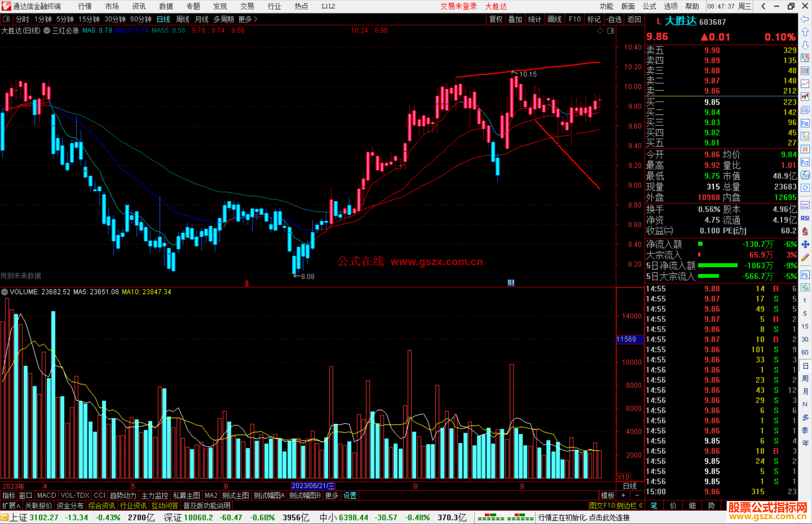Click the blue left-arrow back icon

pos(805,19)
